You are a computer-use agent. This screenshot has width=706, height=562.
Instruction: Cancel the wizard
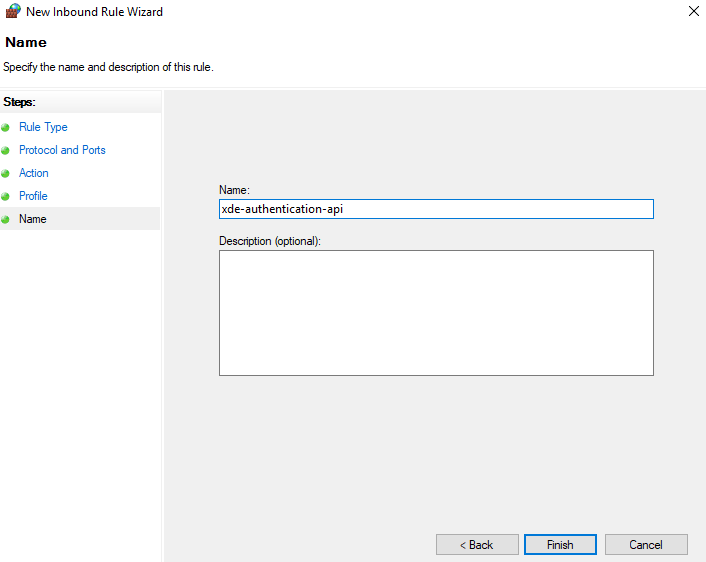pos(646,545)
